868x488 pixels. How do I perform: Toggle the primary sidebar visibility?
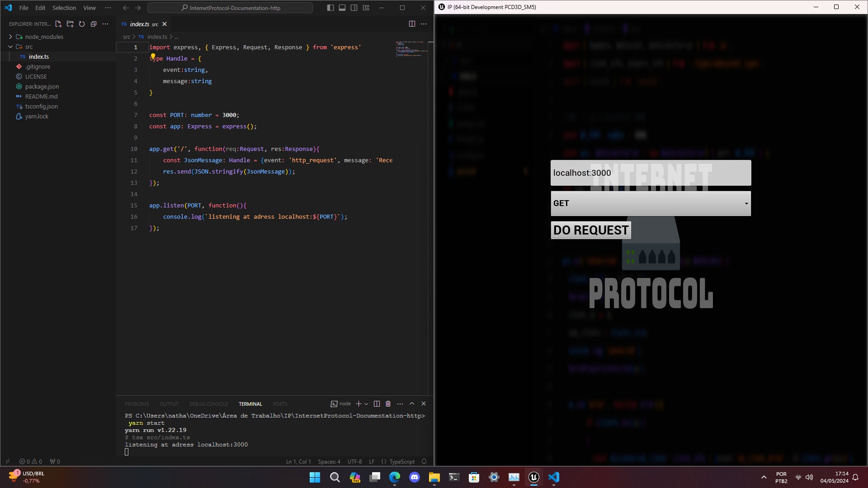330,8
